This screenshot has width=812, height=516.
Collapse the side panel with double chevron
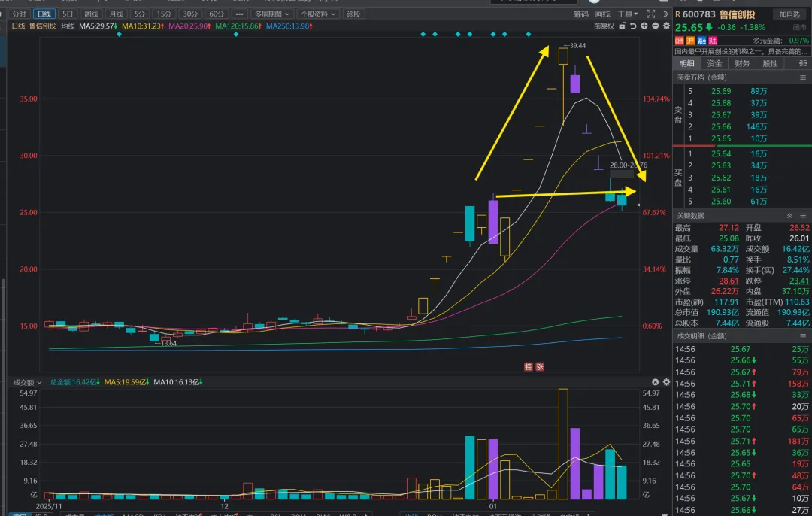[665, 14]
